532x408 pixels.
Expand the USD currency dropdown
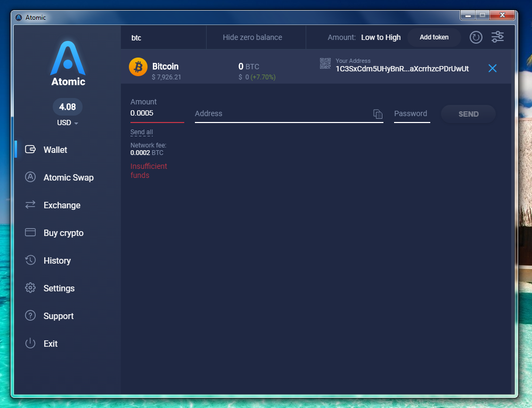tap(68, 123)
